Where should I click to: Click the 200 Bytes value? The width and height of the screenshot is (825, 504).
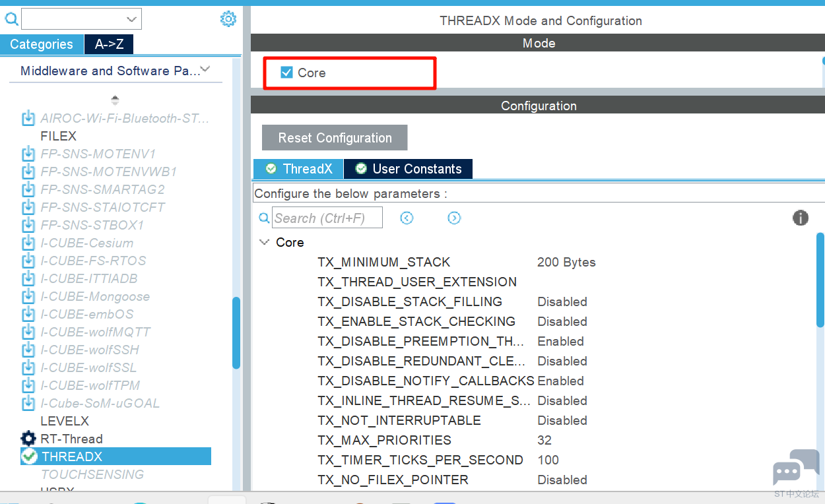[566, 262]
